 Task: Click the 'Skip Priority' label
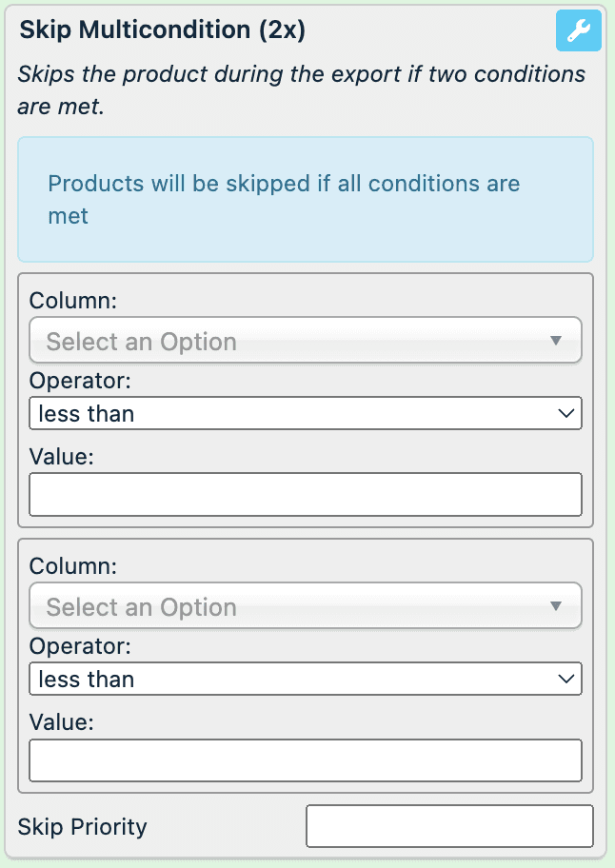83,826
